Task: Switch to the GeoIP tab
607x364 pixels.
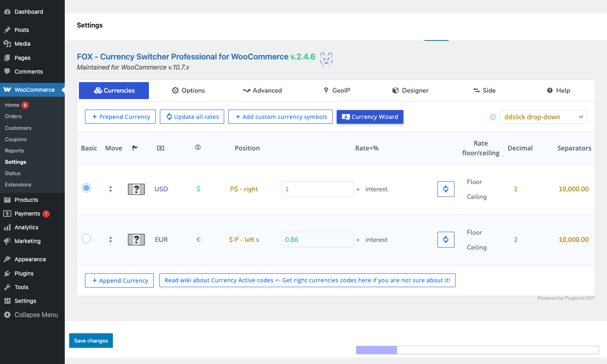Action: point(337,91)
